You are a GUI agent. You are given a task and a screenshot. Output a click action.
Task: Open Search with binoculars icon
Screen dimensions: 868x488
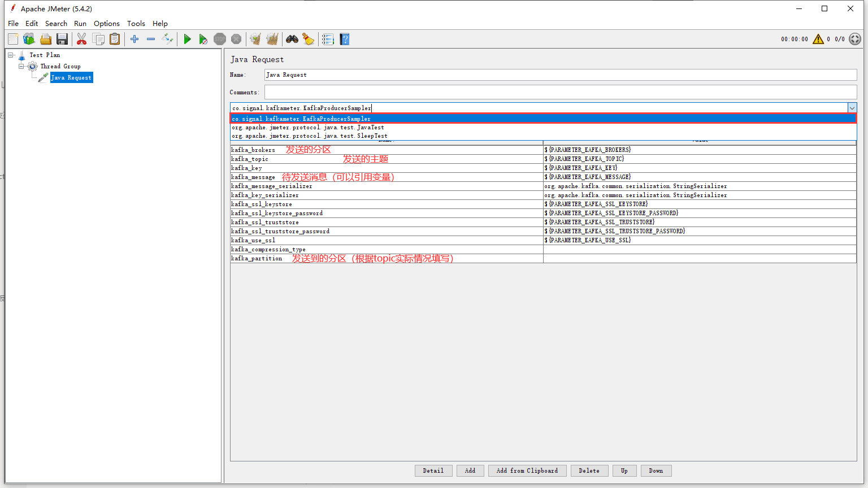(292, 39)
